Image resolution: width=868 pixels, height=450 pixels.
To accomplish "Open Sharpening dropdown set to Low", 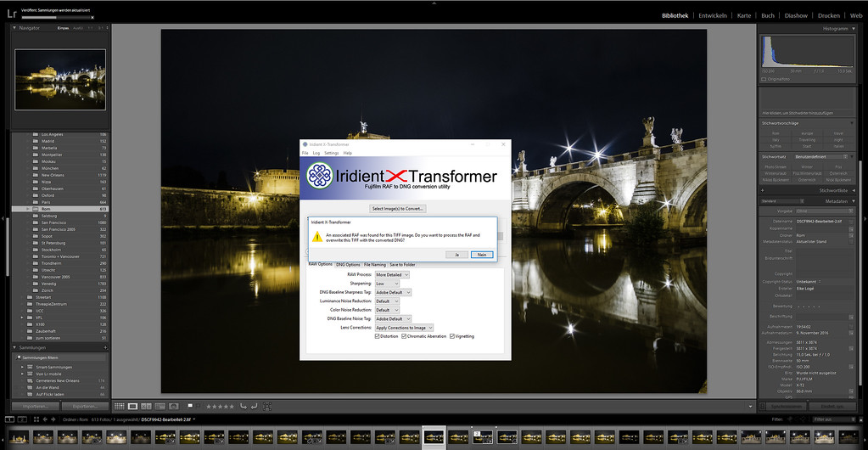I will 387,284.
